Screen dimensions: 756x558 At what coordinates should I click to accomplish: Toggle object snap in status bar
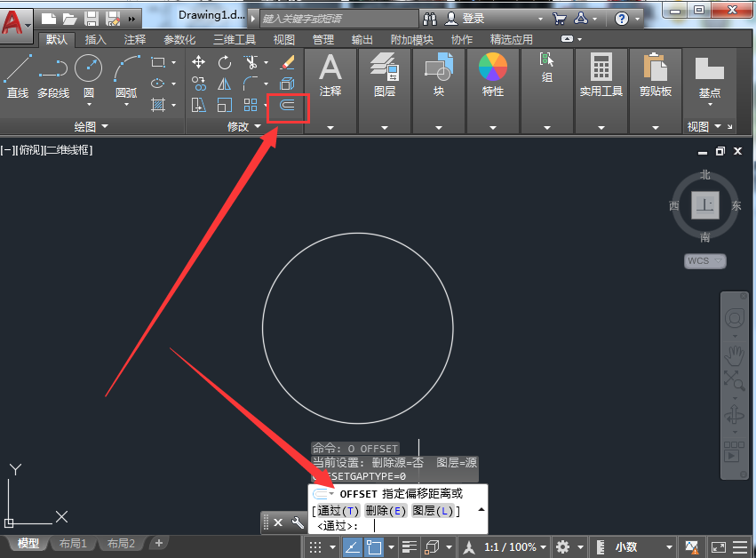tap(374, 547)
